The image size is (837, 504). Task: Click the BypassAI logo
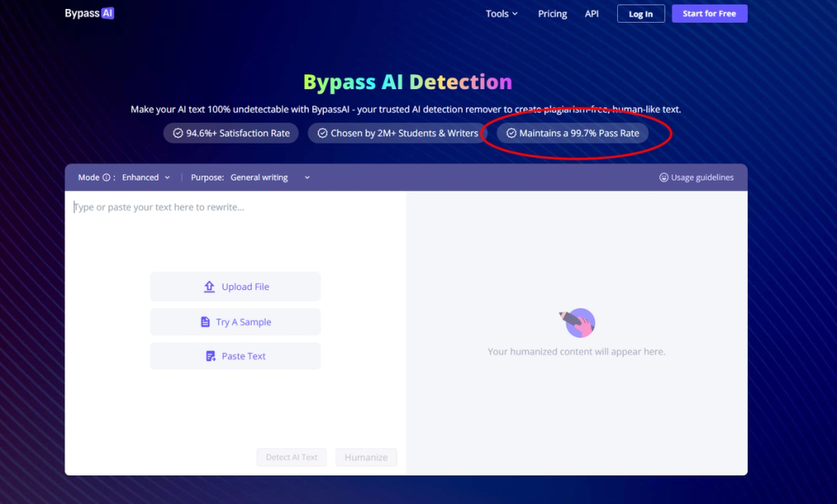(x=89, y=13)
